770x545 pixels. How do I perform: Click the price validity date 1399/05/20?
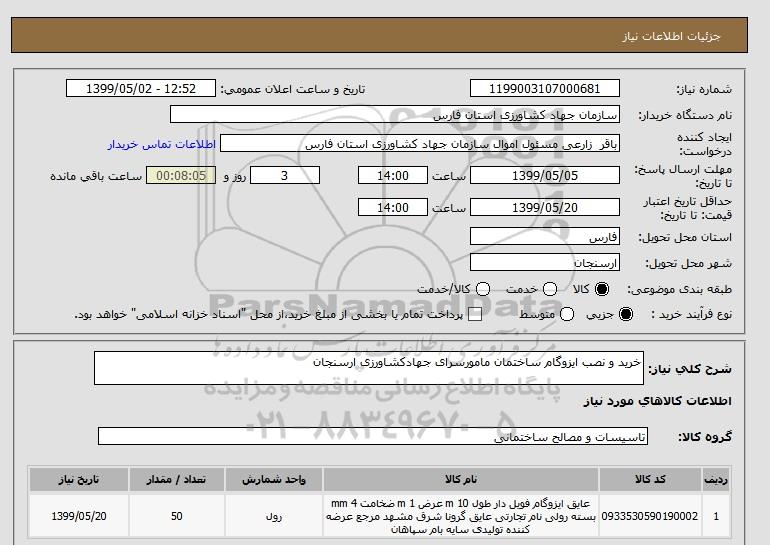coord(545,207)
